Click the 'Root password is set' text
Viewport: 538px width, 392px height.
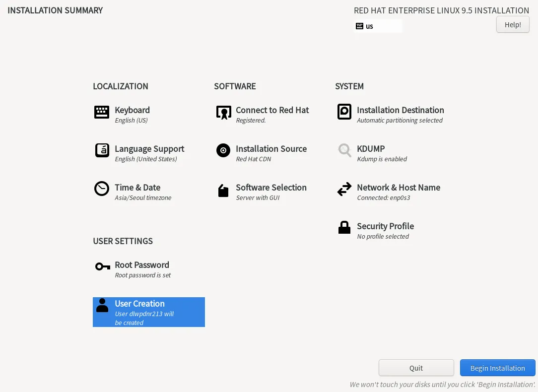[x=142, y=275]
